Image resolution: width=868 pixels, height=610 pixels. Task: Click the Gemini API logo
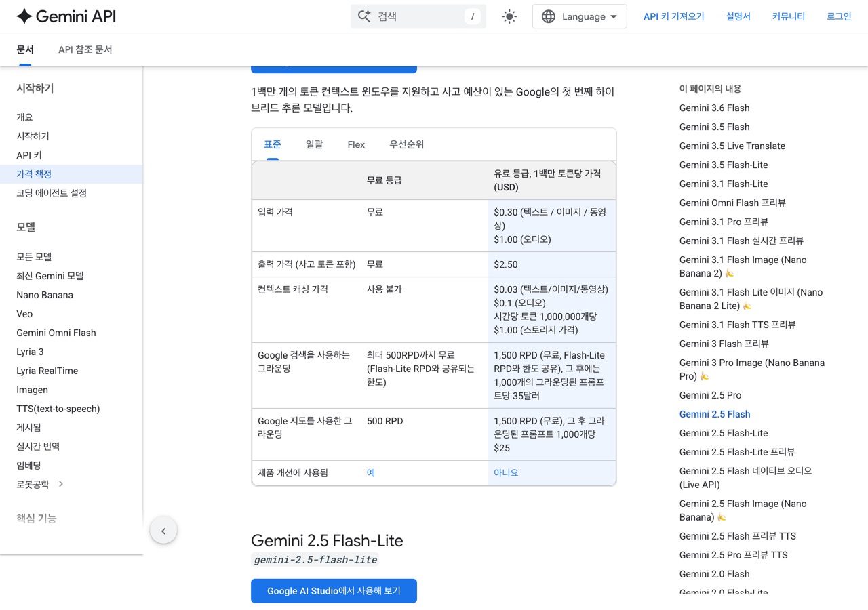click(x=66, y=16)
